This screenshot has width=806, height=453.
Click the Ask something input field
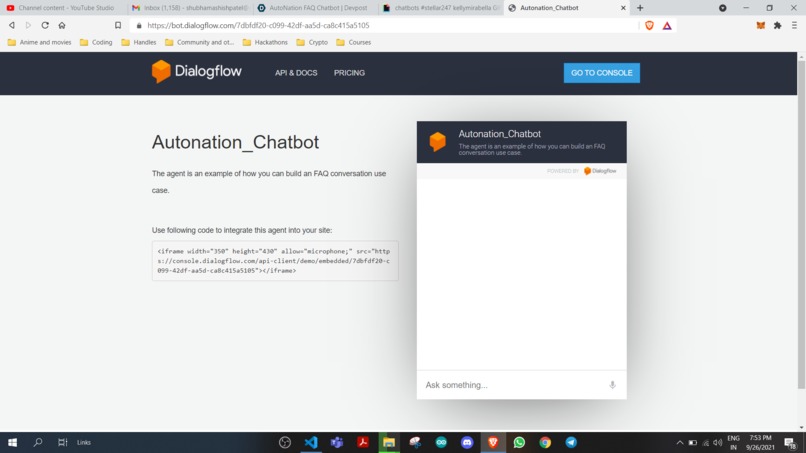pos(514,385)
